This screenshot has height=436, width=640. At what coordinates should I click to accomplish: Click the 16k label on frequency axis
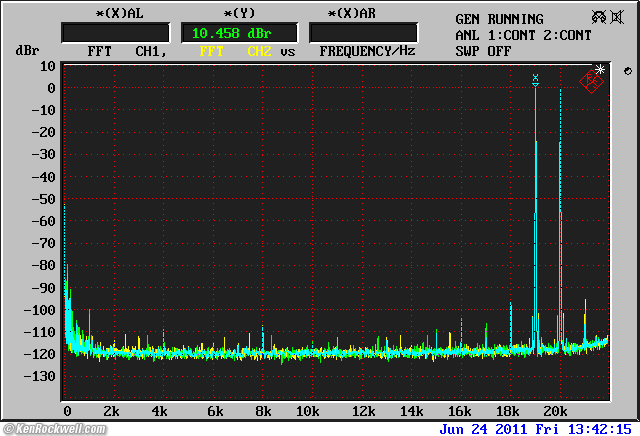point(460,411)
